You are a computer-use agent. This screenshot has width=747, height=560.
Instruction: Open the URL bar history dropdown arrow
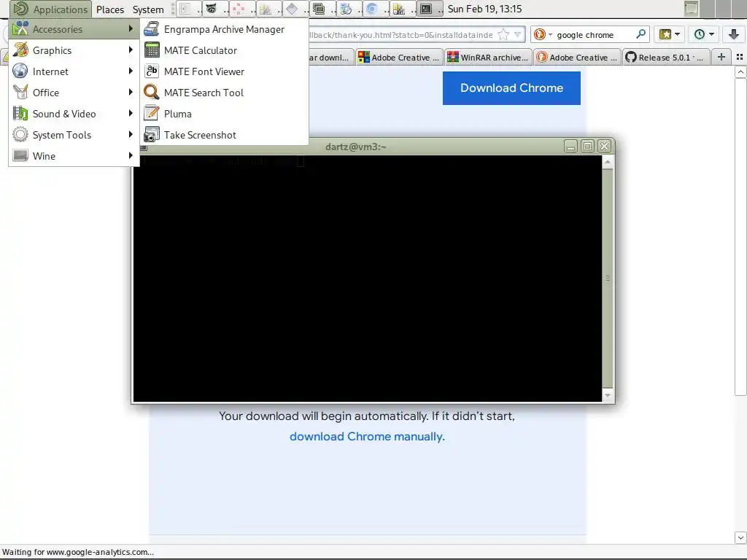pos(517,35)
